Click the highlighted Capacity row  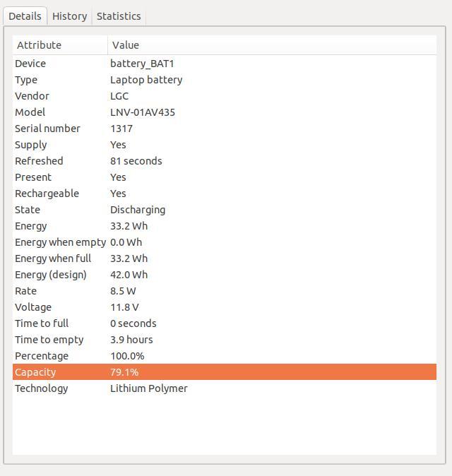(225, 372)
